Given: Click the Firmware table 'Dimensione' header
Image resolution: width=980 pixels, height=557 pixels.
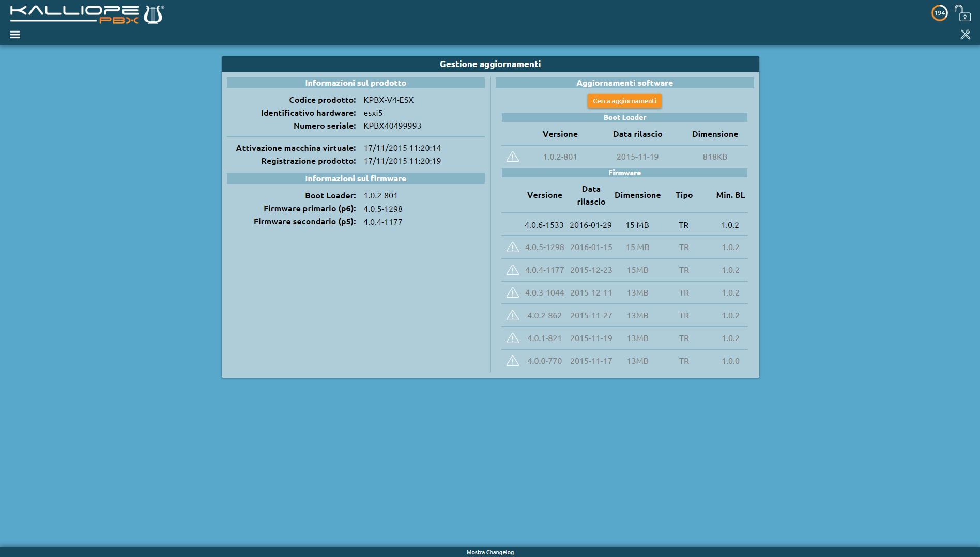Looking at the screenshot, I should pos(637,195).
